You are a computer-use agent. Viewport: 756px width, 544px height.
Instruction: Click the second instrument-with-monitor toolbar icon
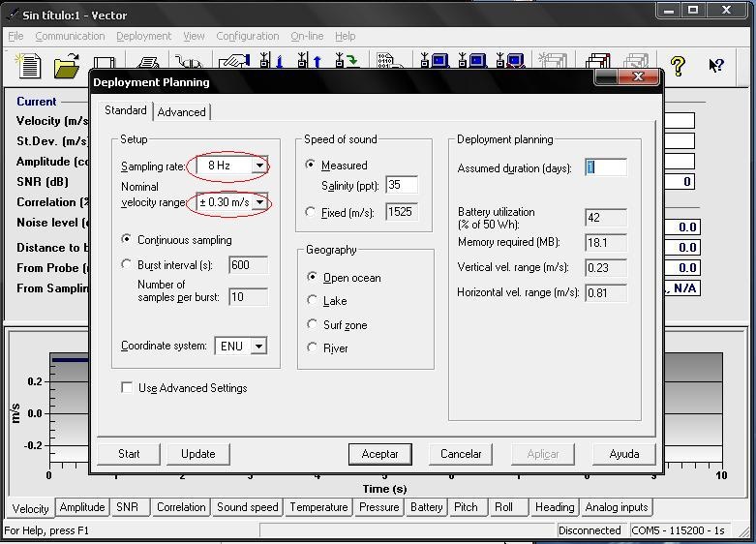coord(472,61)
